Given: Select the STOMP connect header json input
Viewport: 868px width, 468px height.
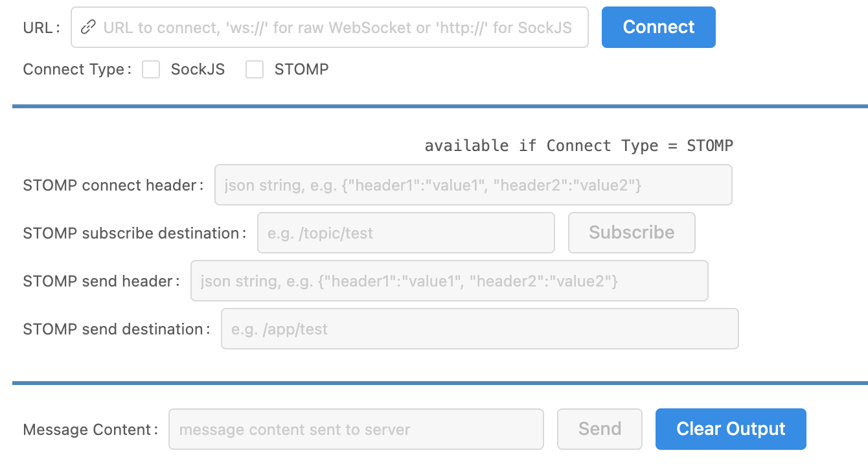Looking at the screenshot, I should pos(474,185).
